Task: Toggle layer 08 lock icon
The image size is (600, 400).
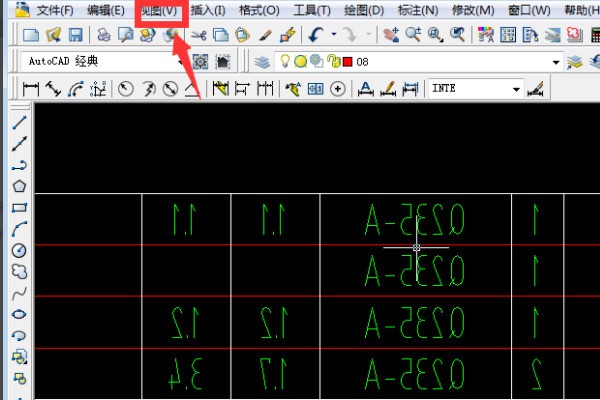Action: tap(331, 62)
